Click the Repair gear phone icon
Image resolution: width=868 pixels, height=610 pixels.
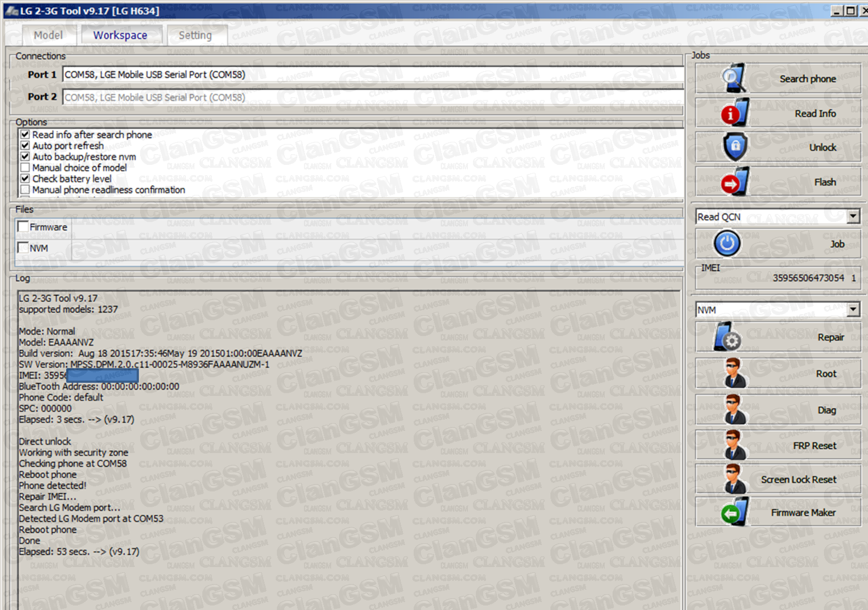727,337
